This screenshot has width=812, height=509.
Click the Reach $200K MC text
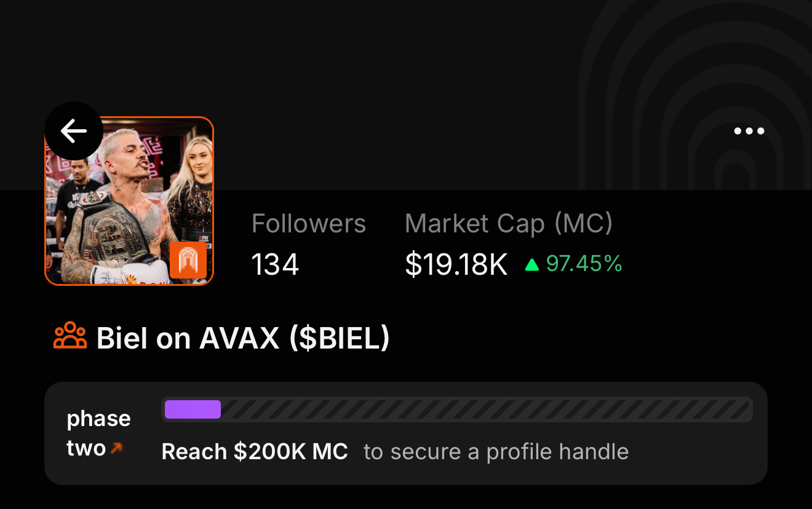point(255,452)
